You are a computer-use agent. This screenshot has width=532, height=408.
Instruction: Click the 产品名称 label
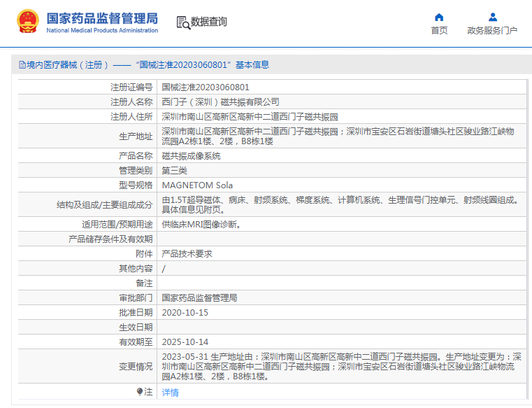(x=136, y=156)
